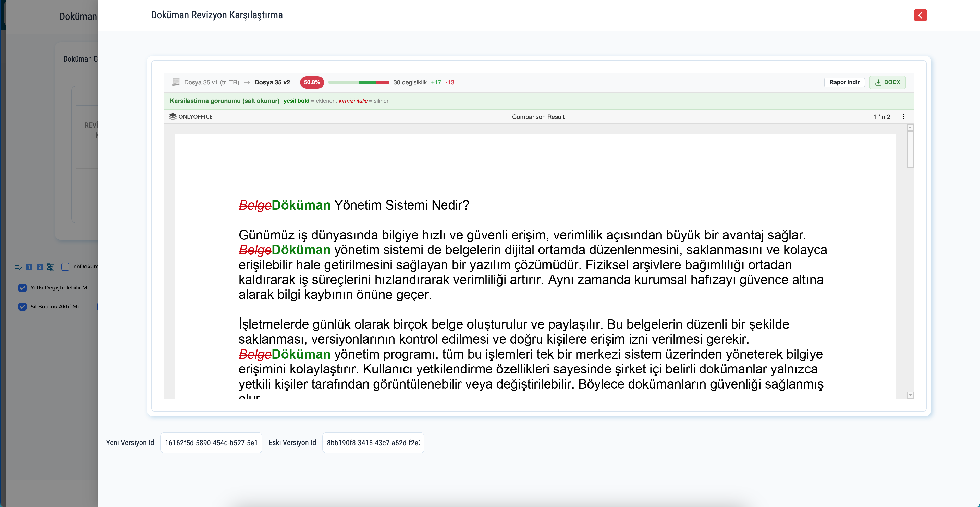
Task: Click the Dosya 35 v1 (tr_TR) label
Action: (212, 82)
